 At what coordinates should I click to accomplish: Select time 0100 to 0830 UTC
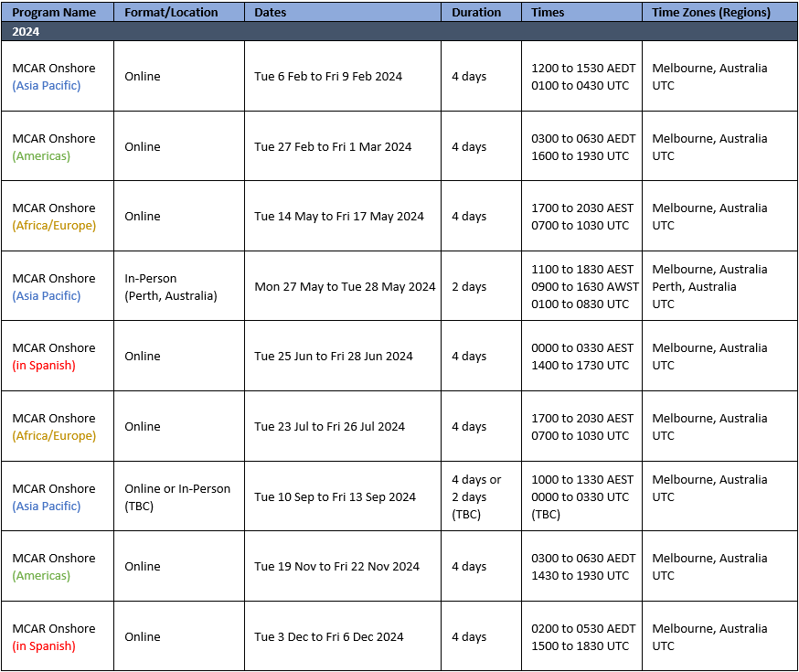(581, 304)
